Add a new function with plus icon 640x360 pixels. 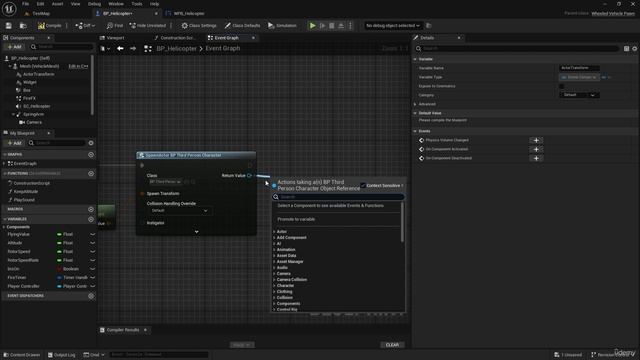91,173
